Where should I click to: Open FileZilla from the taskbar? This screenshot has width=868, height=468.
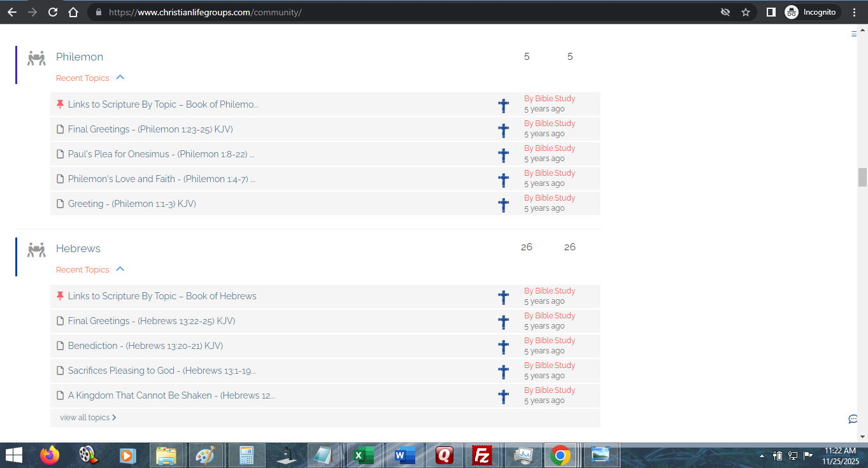pos(483,455)
